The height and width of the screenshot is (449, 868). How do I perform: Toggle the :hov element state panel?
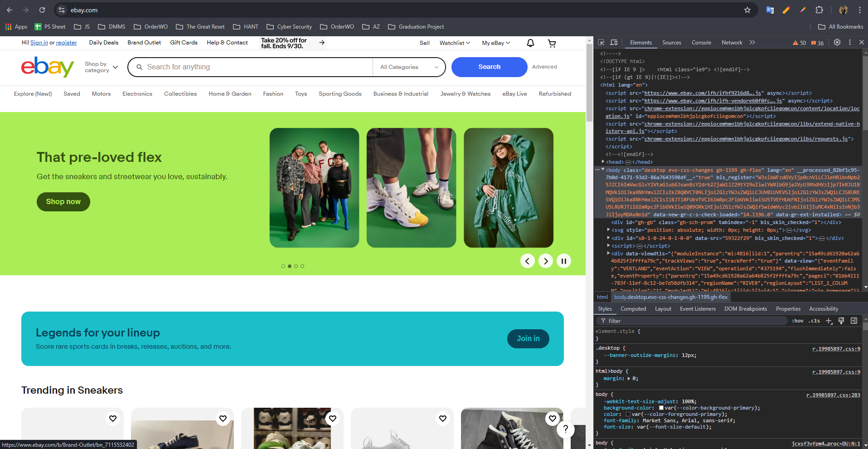[x=797, y=321]
